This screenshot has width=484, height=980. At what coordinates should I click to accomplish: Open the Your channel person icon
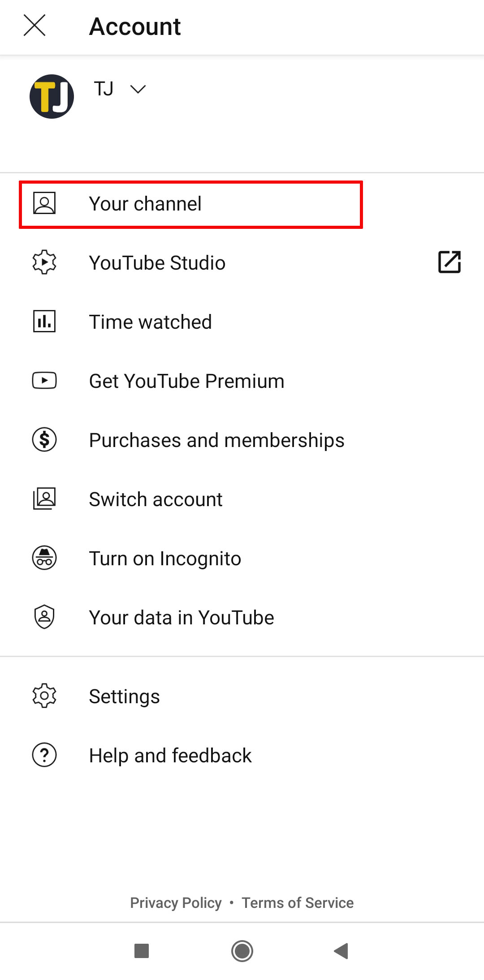point(44,203)
